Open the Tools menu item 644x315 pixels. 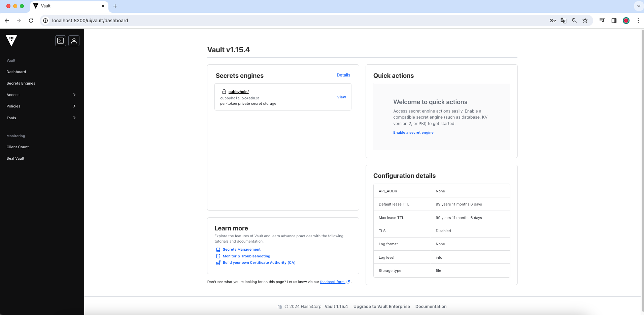[x=11, y=118]
